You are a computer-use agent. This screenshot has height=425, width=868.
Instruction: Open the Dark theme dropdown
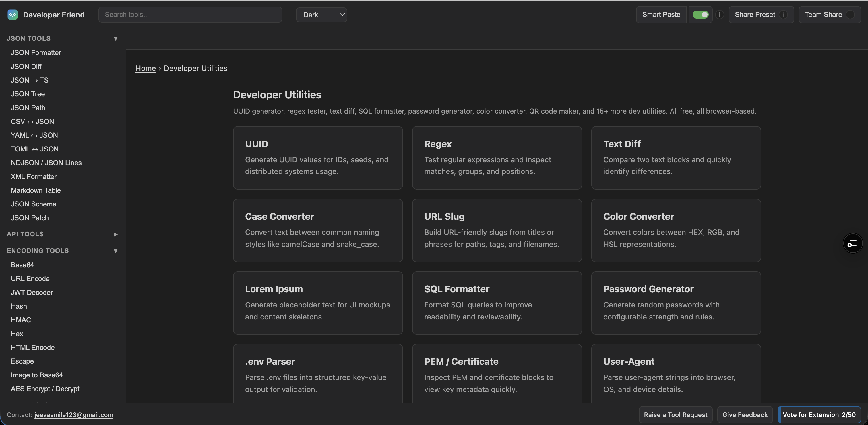coord(321,14)
